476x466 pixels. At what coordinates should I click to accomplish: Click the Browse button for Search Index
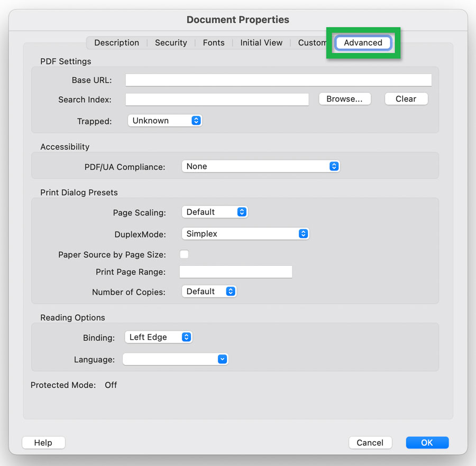(x=344, y=99)
